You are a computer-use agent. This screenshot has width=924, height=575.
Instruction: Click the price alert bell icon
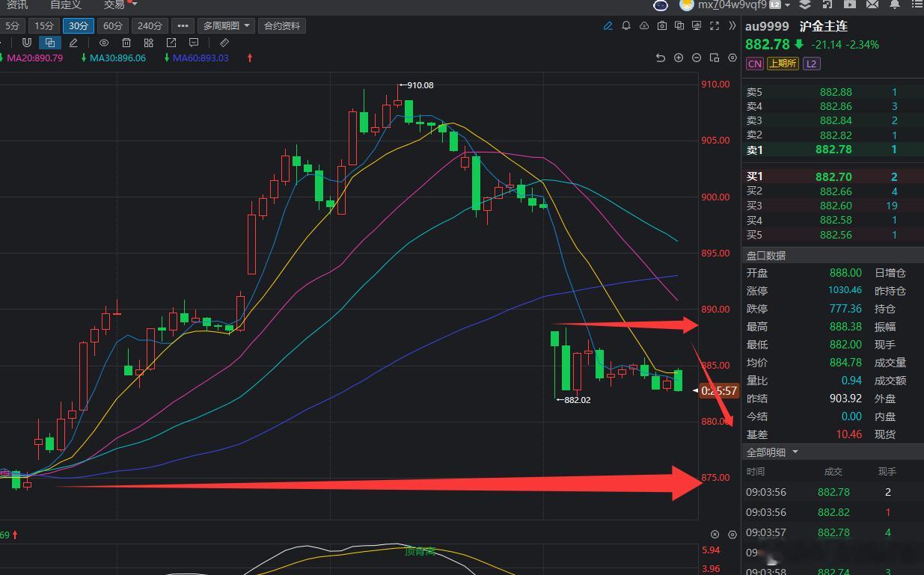coord(626,25)
